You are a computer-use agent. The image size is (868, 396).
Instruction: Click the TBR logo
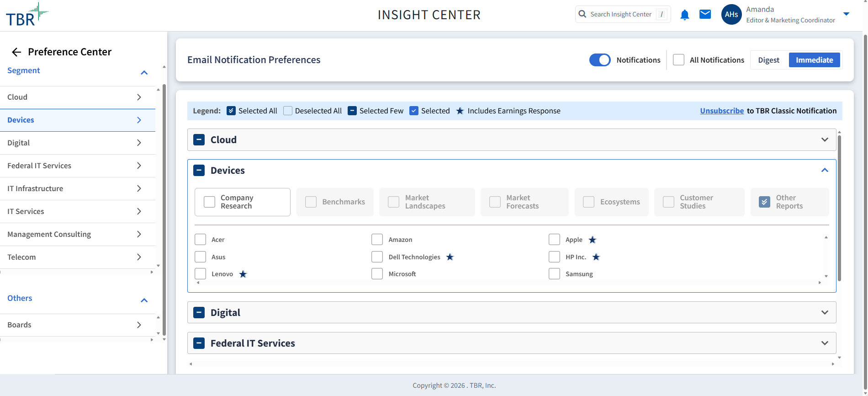pos(26,15)
